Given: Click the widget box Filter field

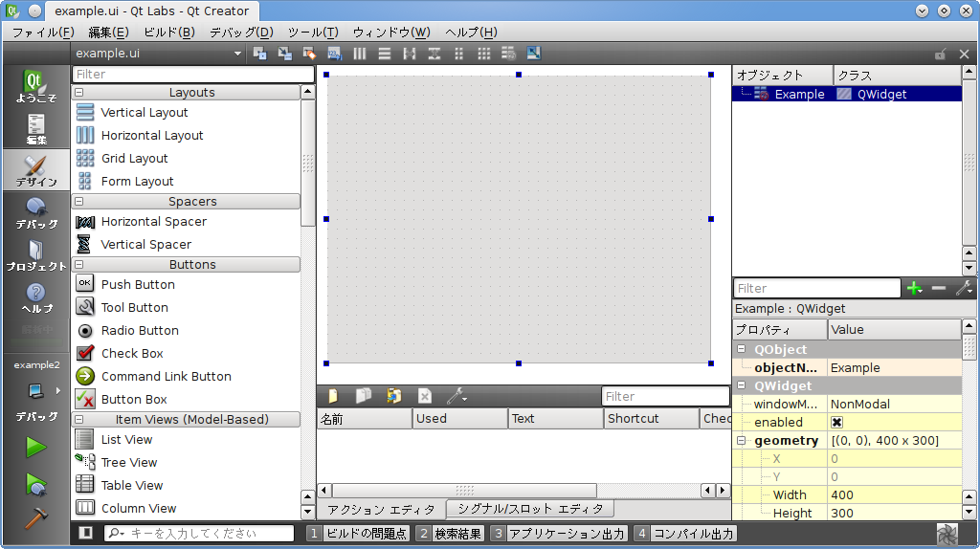Looking at the screenshot, I should (192, 75).
